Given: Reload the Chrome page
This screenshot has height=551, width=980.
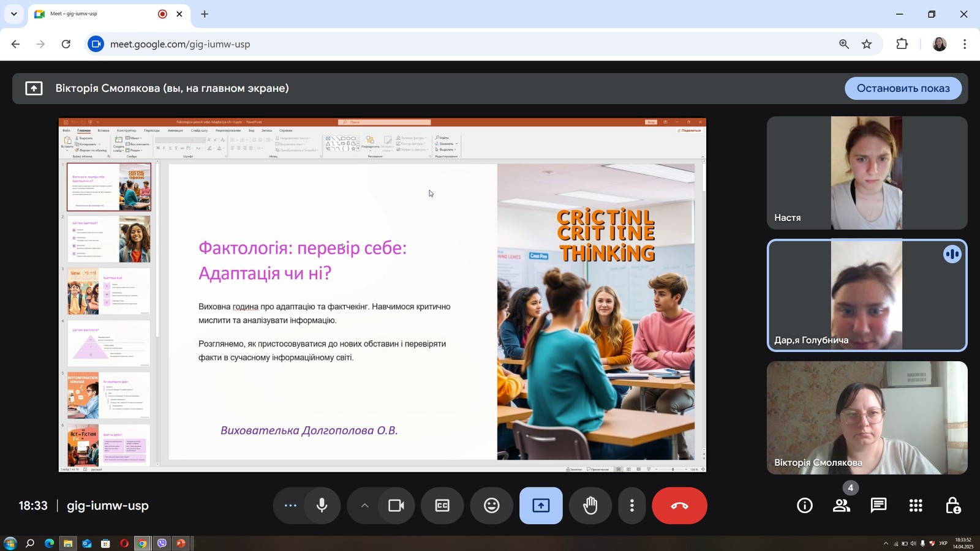Looking at the screenshot, I should click(66, 44).
